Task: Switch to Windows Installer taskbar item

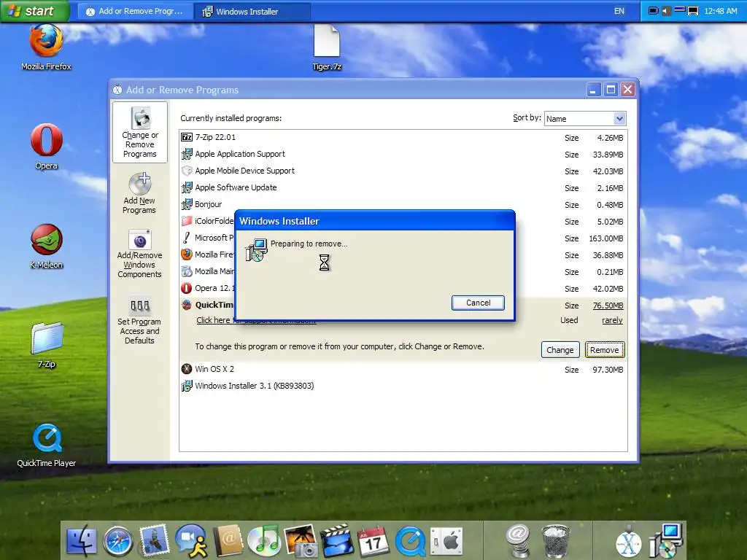Action: pyautogui.click(x=253, y=12)
